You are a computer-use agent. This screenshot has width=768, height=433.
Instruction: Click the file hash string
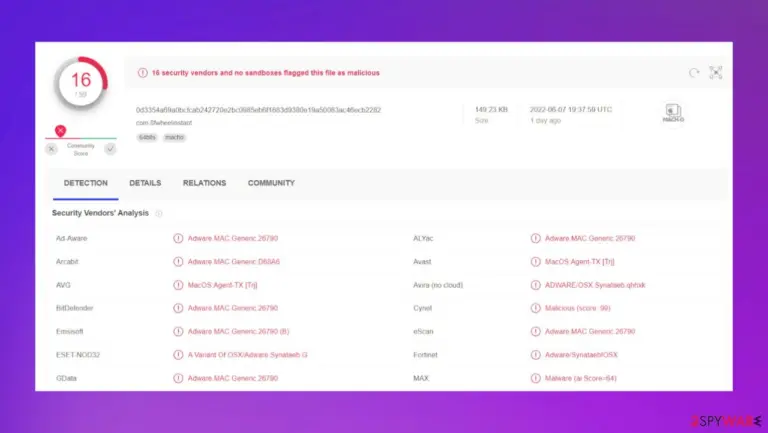tap(259, 110)
